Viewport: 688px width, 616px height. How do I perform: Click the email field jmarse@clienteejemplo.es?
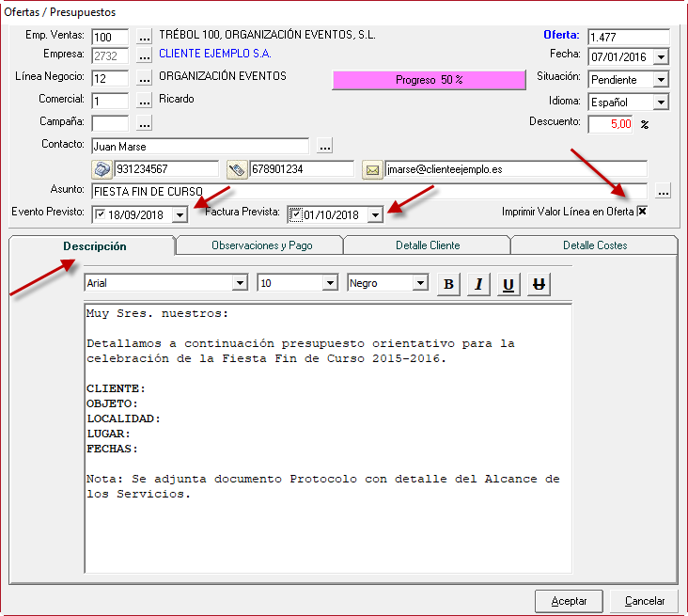[x=516, y=169]
